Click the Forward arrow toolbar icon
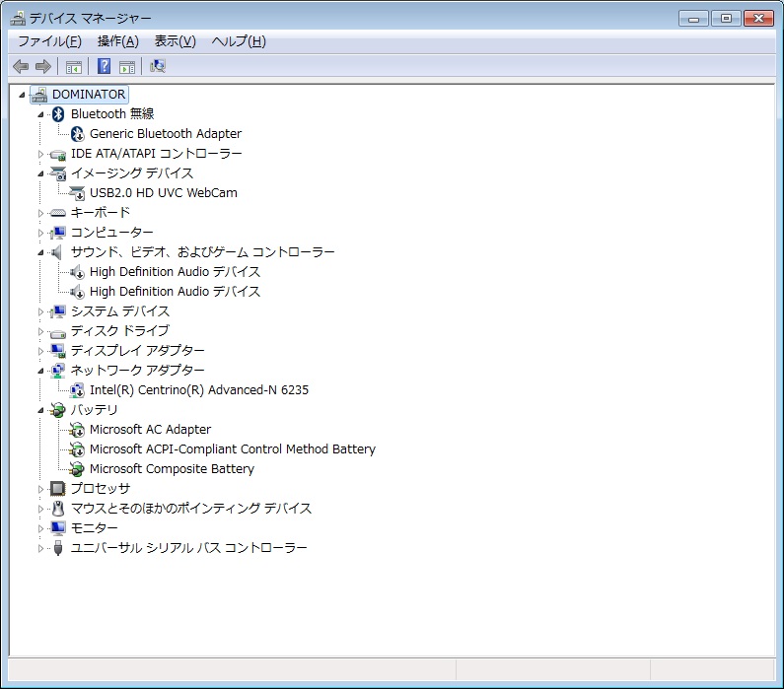 43,66
